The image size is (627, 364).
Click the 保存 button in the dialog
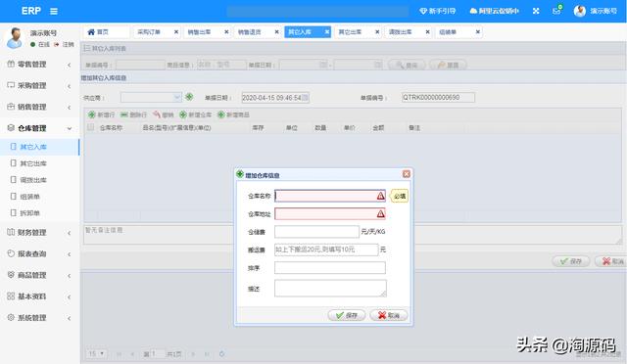[x=346, y=315]
